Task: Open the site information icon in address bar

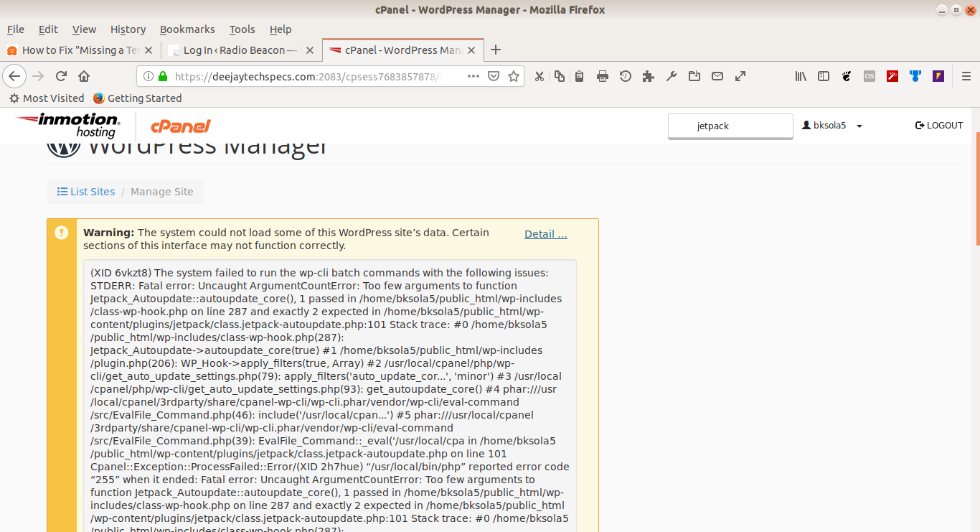Action: 148,76
